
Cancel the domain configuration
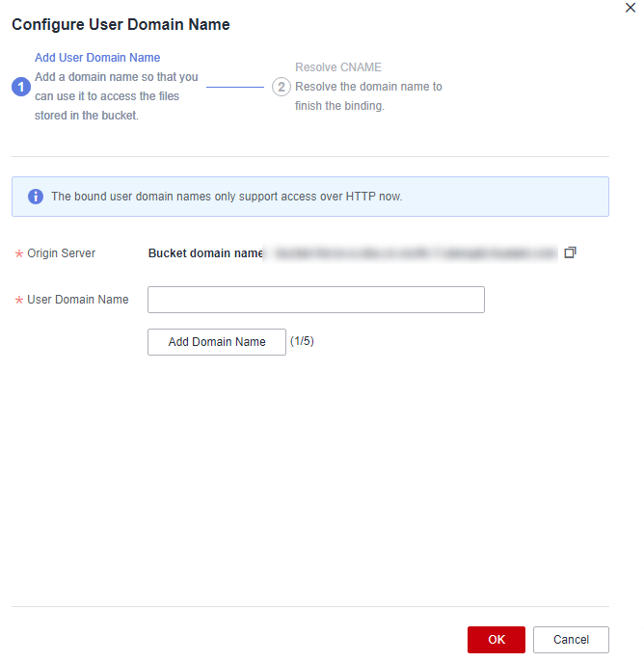(571, 640)
